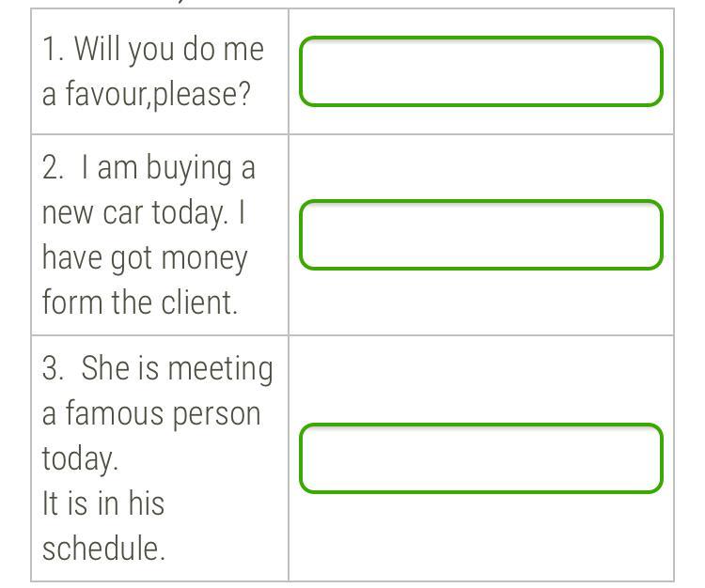
Task: Click the line "form the client."
Action: click(x=140, y=302)
